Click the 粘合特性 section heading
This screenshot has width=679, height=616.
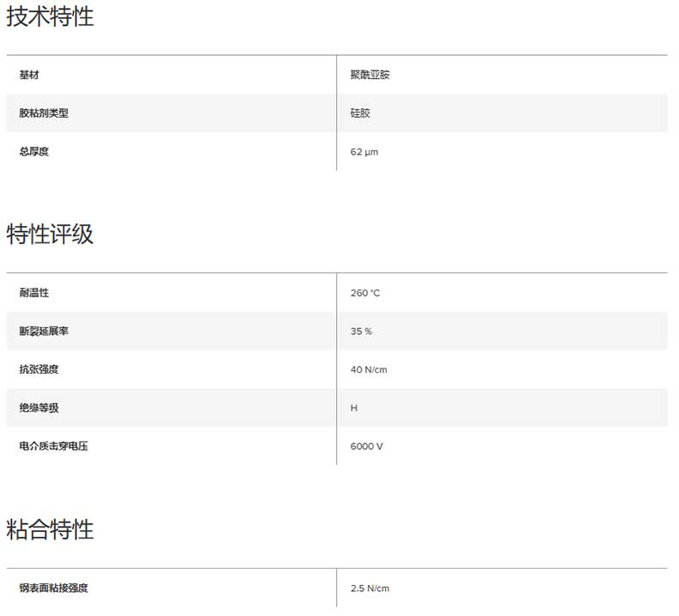[50, 529]
